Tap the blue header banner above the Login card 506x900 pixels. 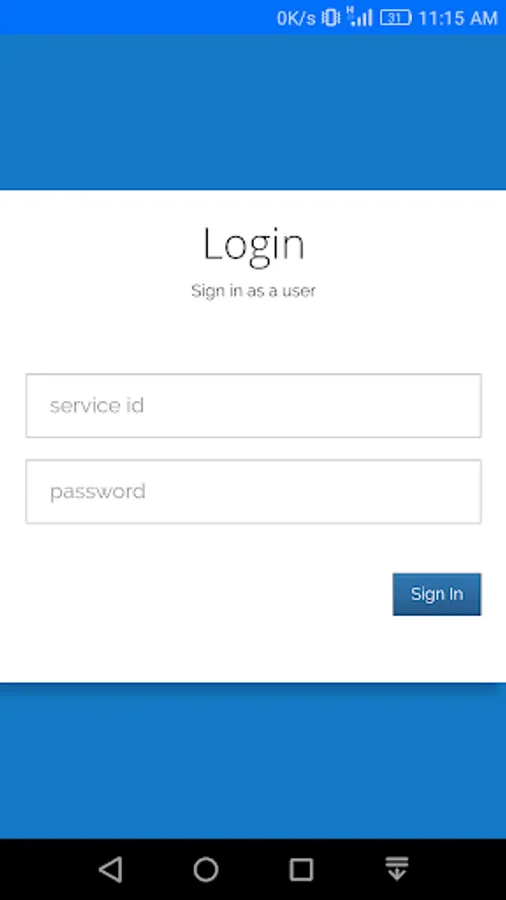(x=253, y=112)
